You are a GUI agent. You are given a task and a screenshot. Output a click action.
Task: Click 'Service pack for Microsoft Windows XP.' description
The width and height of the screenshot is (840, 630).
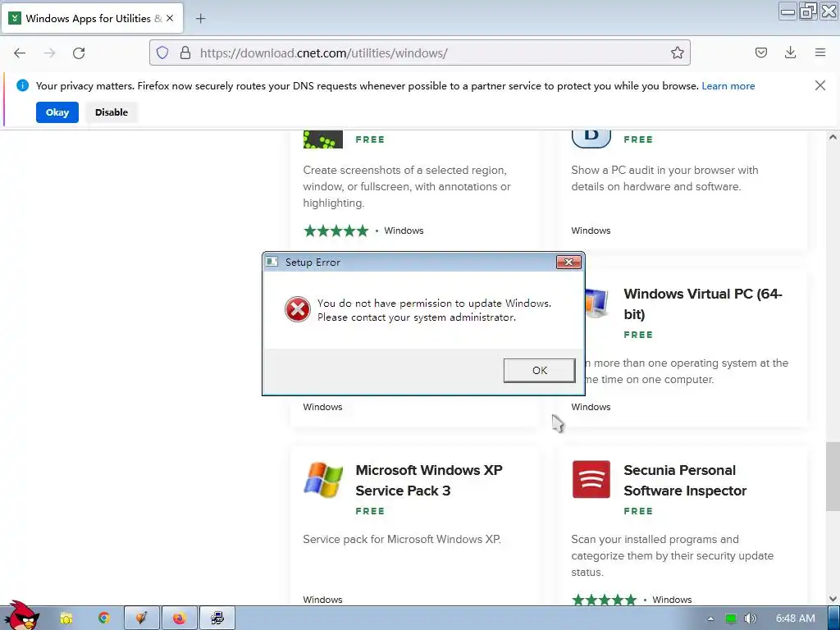(402, 540)
